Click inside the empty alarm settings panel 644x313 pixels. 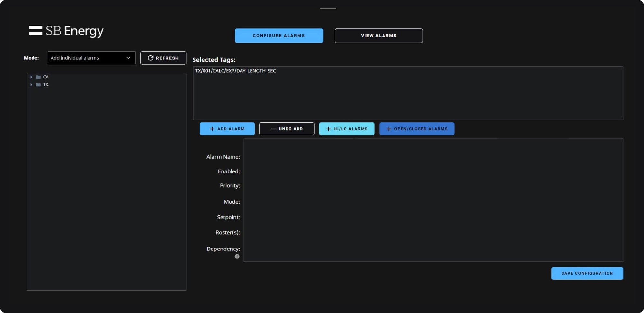pyautogui.click(x=433, y=200)
